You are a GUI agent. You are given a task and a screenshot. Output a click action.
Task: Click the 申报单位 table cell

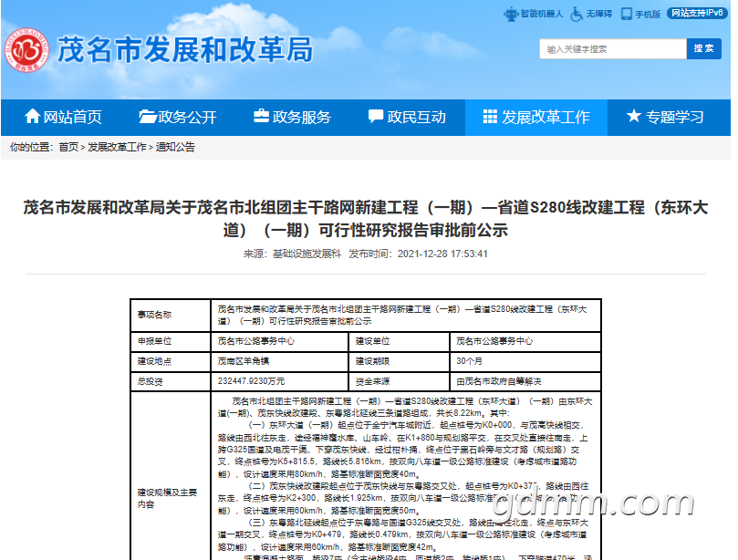171,342
